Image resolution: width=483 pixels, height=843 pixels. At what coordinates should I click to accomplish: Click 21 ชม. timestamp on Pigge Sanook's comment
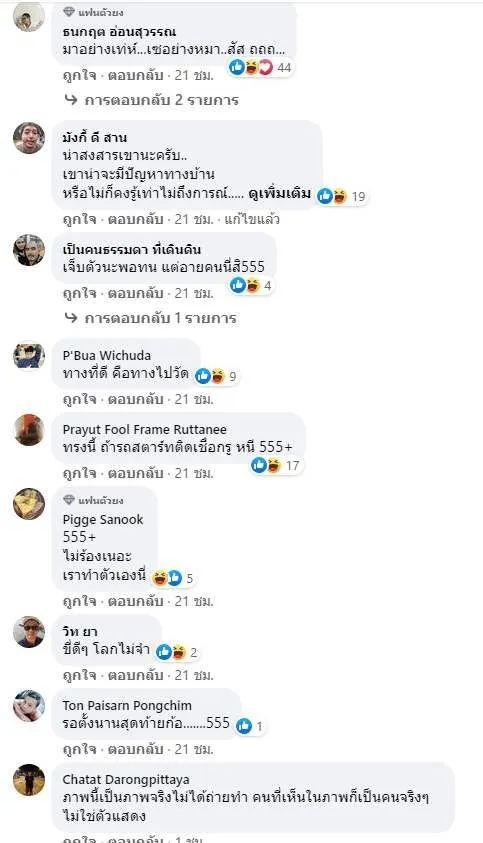click(x=194, y=601)
